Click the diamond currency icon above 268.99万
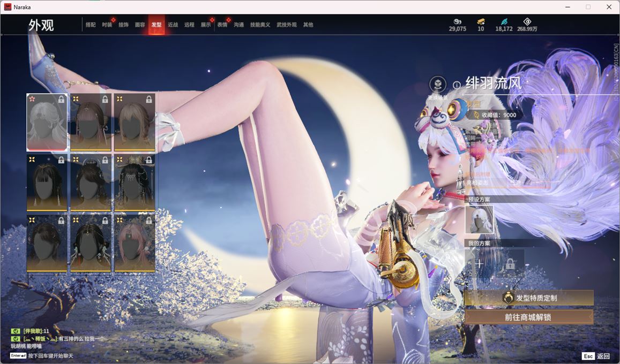 tap(527, 21)
